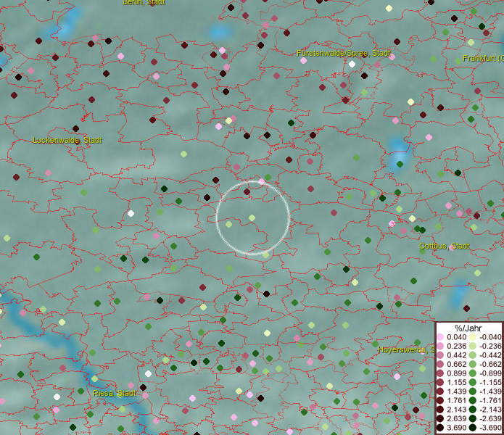504x435 pixels.
Task: Click the -1.439 legend color swatch
Action: point(473,391)
